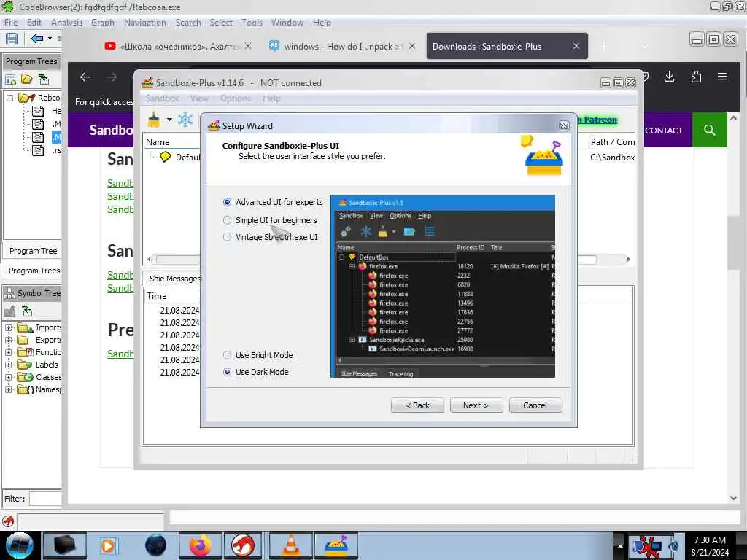The image size is (747, 560).
Task: Open the browser hamburger menu
Action: [722, 77]
